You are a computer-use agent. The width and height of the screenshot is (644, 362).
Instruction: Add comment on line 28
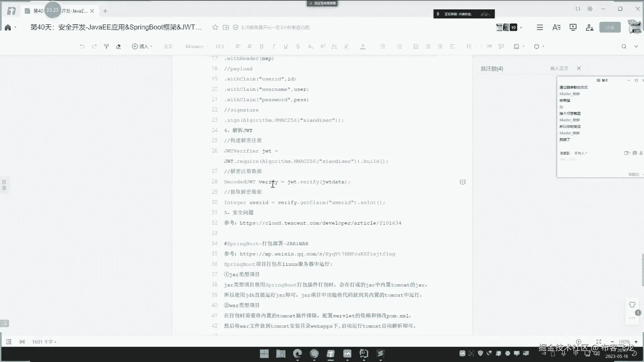pyautogui.click(x=463, y=182)
